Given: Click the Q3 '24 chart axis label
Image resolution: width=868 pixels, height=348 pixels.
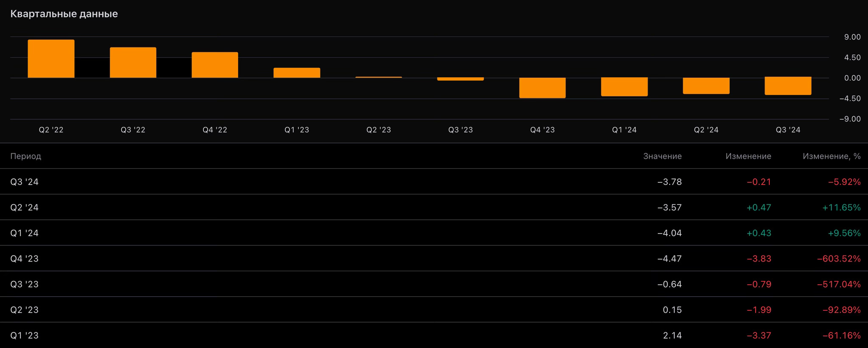Looking at the screenshot, I should (788, 130).
